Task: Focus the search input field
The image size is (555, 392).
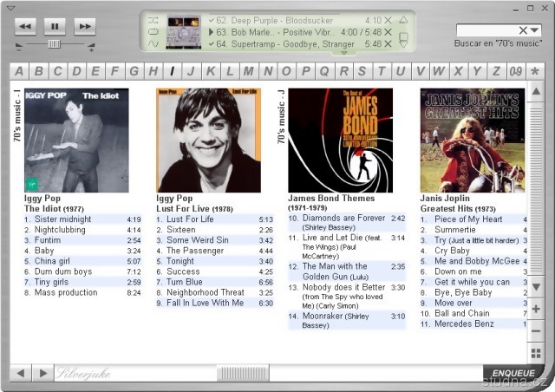Action: pyautogui.click(x=487, y=30)
